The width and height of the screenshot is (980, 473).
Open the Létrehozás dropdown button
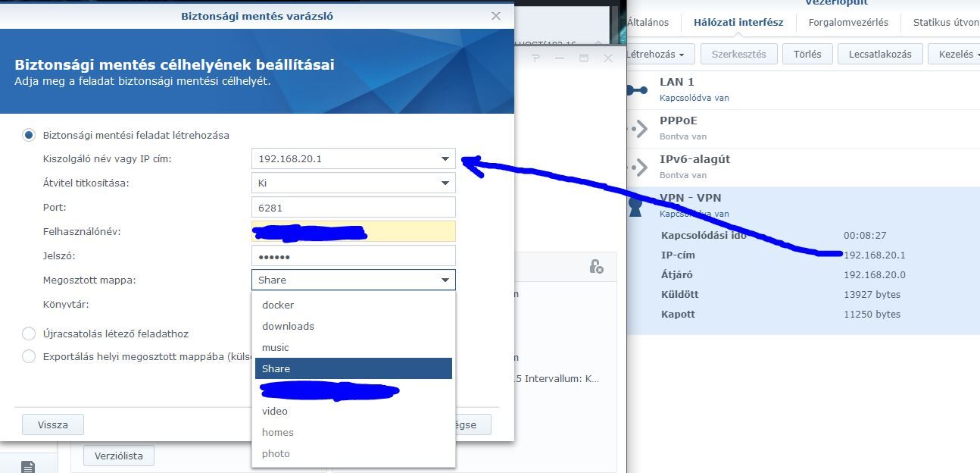click(x=658, y=54)
